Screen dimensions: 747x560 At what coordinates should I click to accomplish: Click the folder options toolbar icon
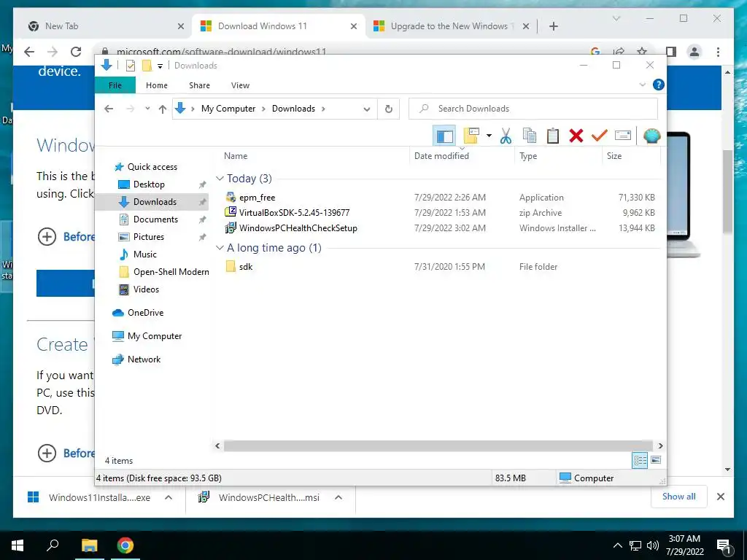coord(471,136)
